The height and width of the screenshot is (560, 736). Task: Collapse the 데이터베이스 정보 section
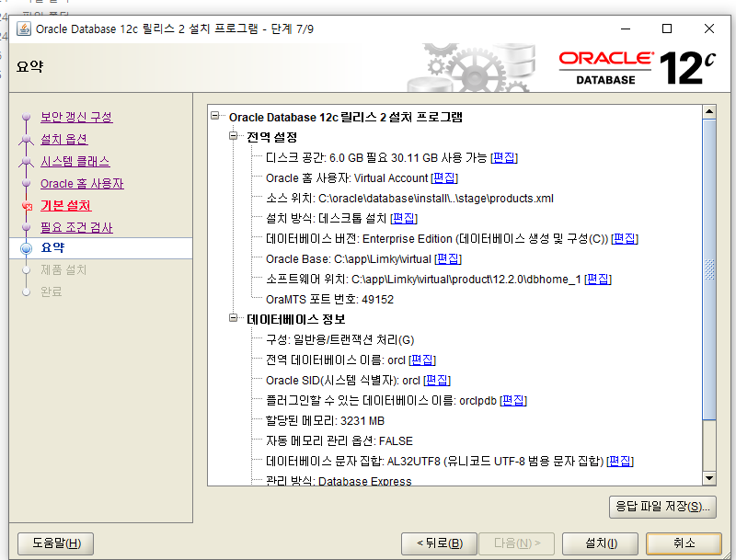coord(233,318)
